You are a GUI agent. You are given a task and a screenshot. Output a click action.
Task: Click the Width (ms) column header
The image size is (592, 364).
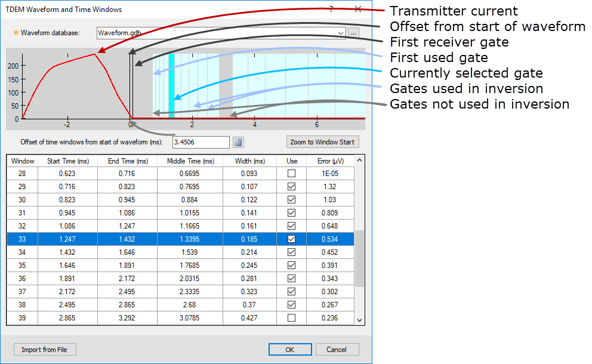click(250, 161)
